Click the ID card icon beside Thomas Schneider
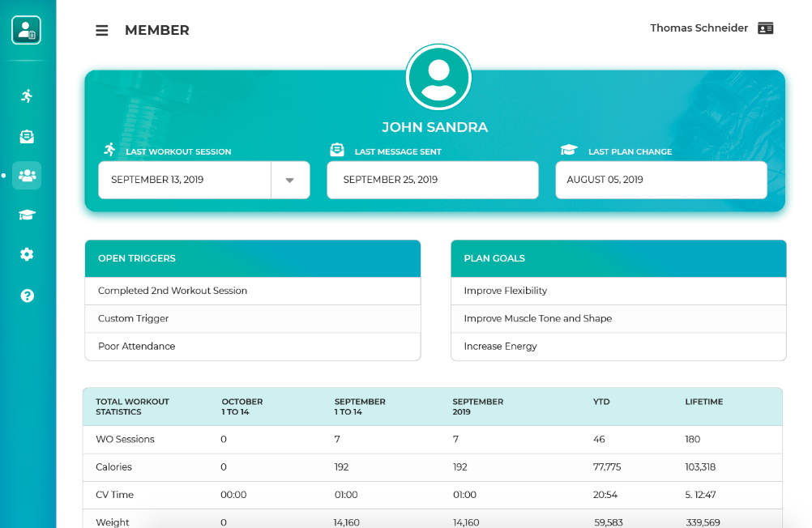Viewport: 812px width, 528px height. pos(765,28)
